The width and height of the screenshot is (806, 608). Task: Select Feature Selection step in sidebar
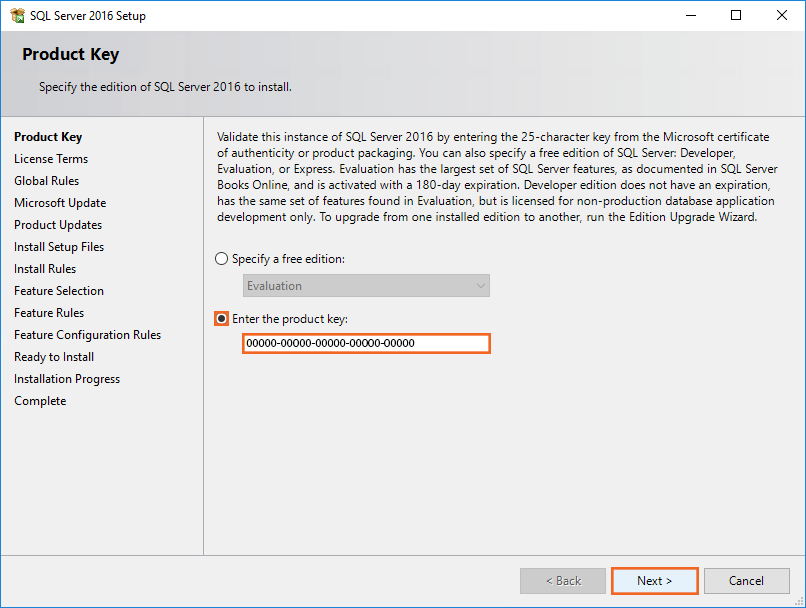pos(59,291)
